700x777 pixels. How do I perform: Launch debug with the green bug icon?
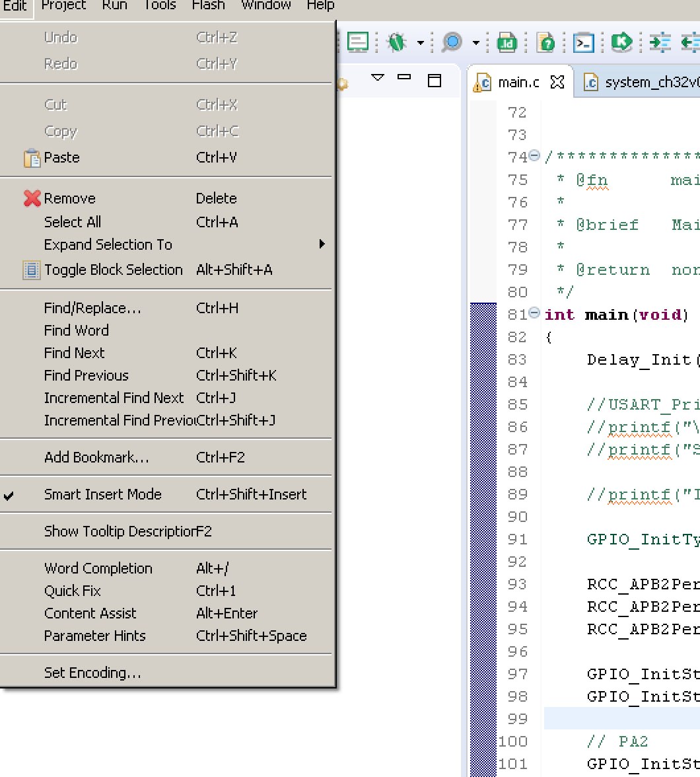pos(396,42)
